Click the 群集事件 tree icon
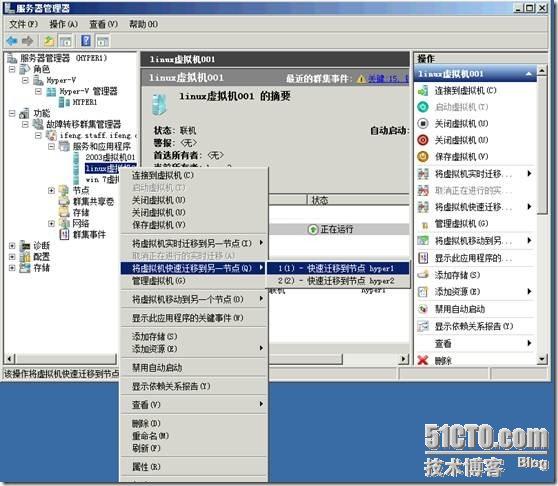The height and width of the screenshot is (486, 558). point(64,234)
